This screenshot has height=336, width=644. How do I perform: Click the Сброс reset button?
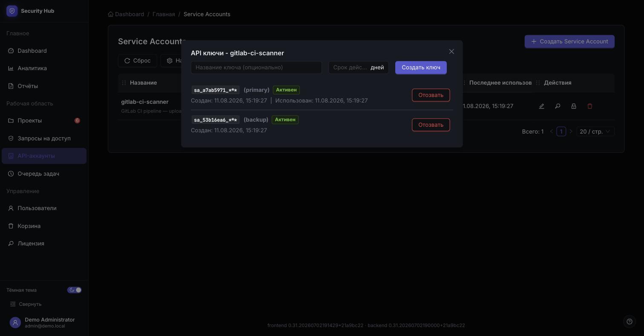point(138,61)
